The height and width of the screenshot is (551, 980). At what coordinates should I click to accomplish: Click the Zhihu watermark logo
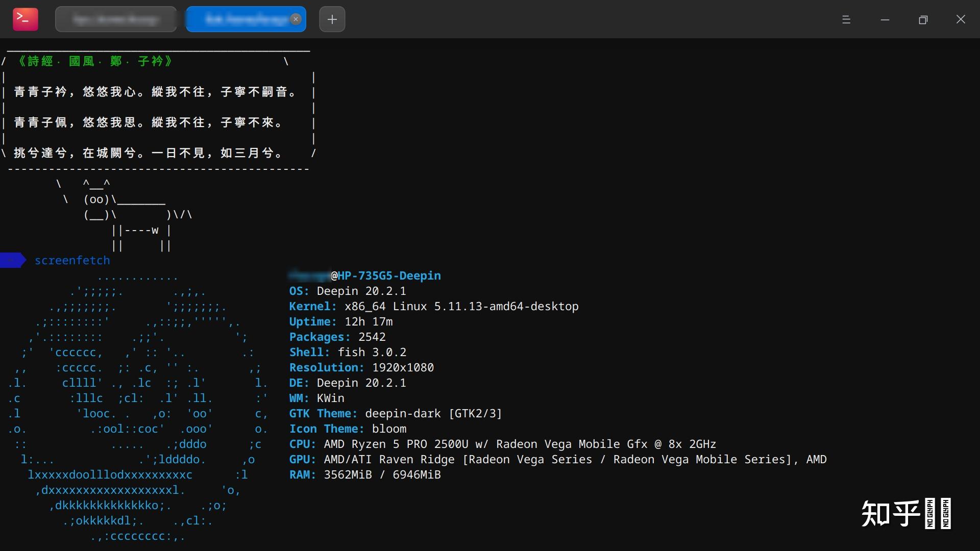point(906,513)
